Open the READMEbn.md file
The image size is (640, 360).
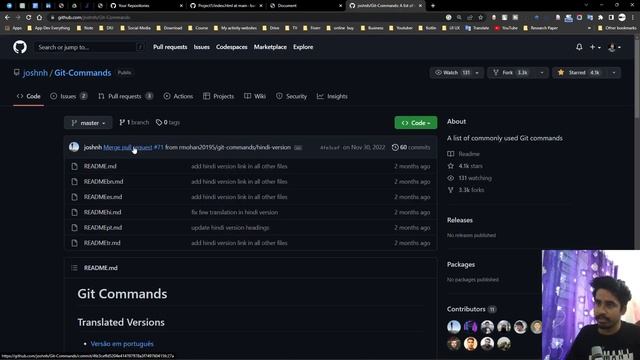(103, 182)
